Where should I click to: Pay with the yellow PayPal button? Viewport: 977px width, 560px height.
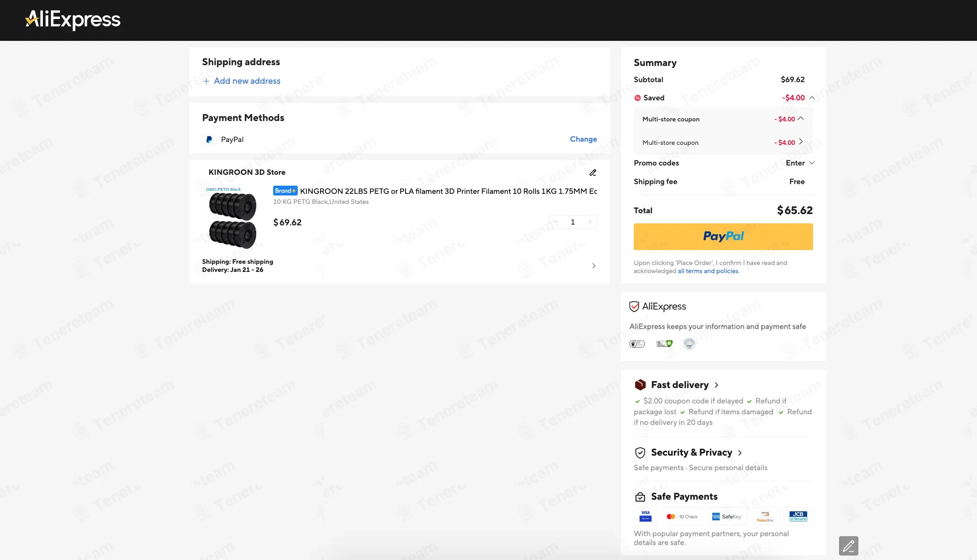(723, 237)
